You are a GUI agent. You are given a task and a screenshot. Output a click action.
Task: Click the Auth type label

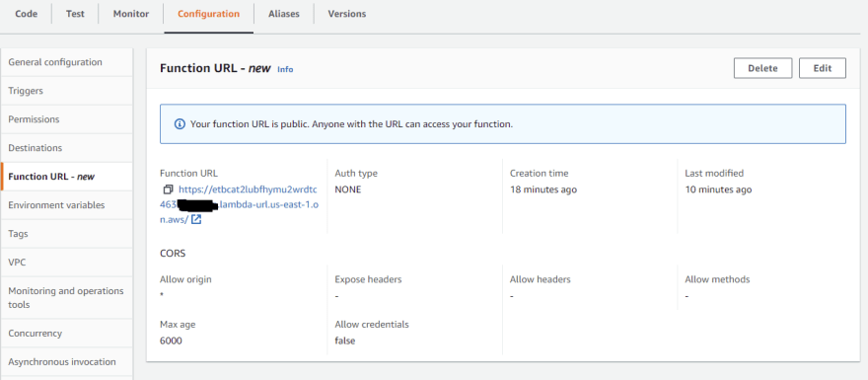tap(356, 174)
